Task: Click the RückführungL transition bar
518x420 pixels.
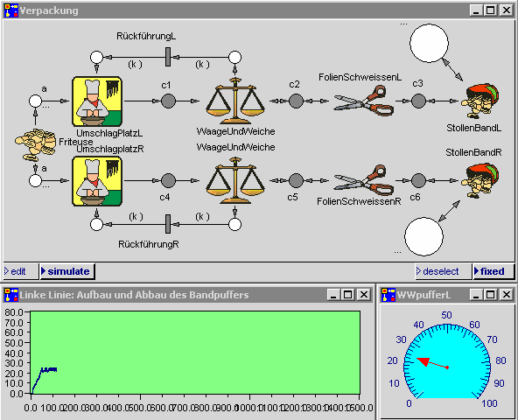Action: point(168,57)
